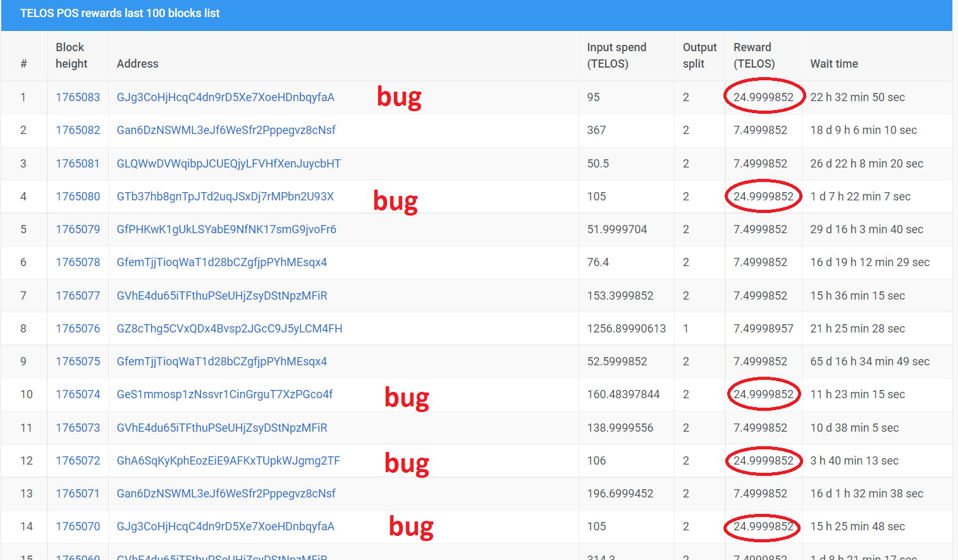Open address Gan6DzNSWML3eJf6WeSfr2Ppegvz8cNsf in row 2
This screenshot has width=958, height=560.
[x=226, y=130]
